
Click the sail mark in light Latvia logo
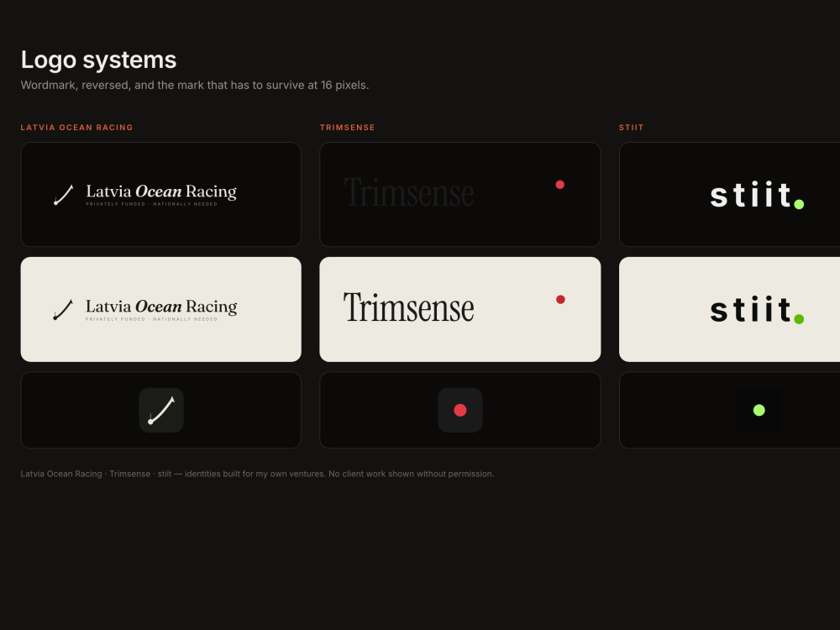(63, 310)
